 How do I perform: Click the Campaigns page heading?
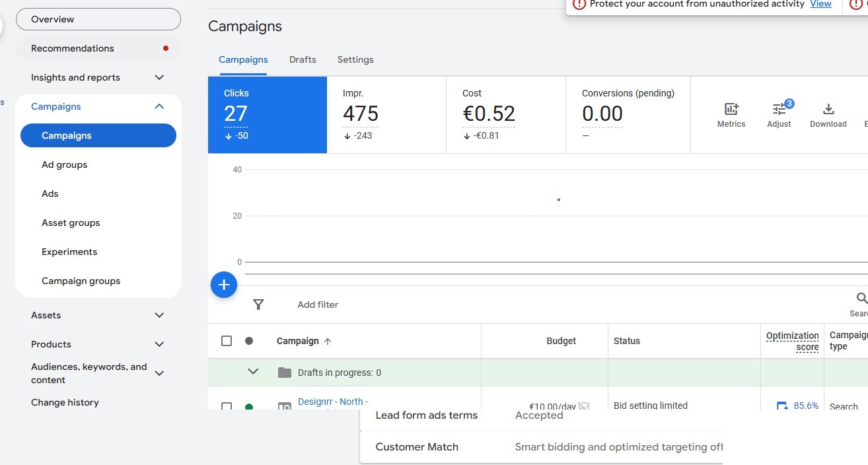tap(245, 26)
